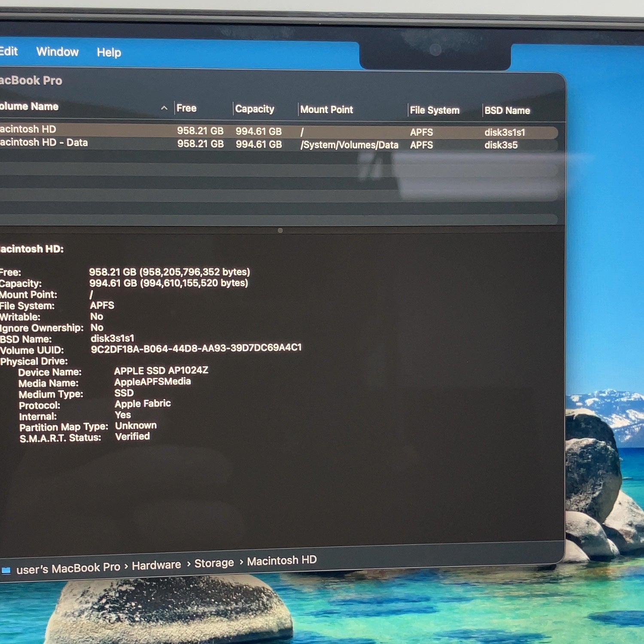Click the Medium Type value 'SSD'
The image size is (644, 644).
point(124,393)
